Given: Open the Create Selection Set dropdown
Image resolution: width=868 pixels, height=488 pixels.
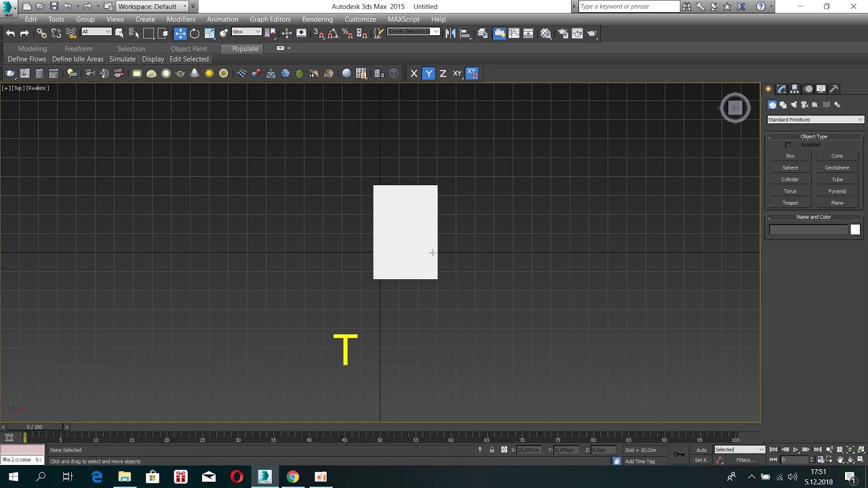Looking at the screenshot, I should [414, 32].
